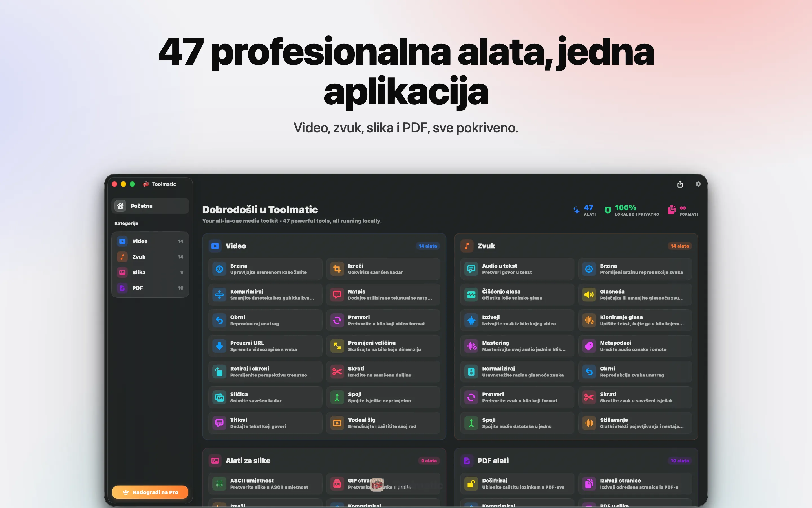Click the orange 14 alata badge
812x508 pixels.
(679, 246)
